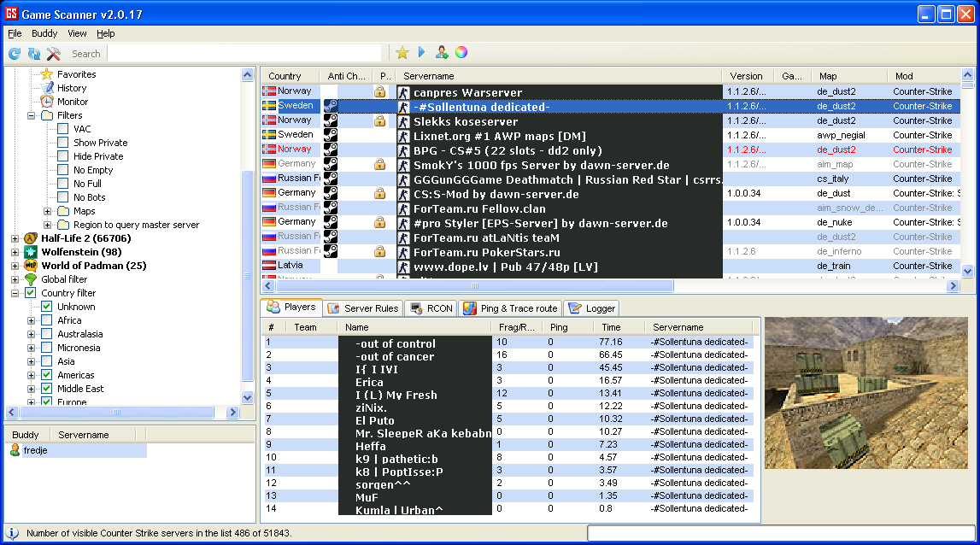Click the Wolfenstein game icon
This screenshot has height=545, width=980.
point(31,252)
